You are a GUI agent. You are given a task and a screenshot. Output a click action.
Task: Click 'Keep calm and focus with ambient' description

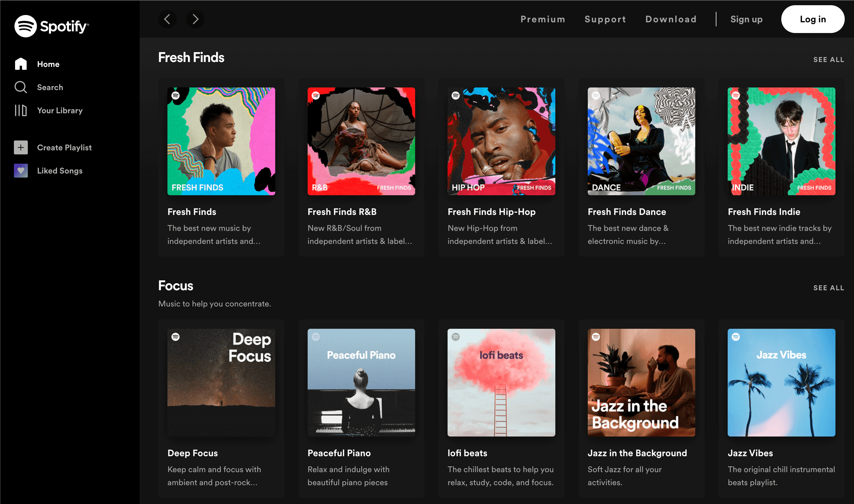tap(214, 476)
